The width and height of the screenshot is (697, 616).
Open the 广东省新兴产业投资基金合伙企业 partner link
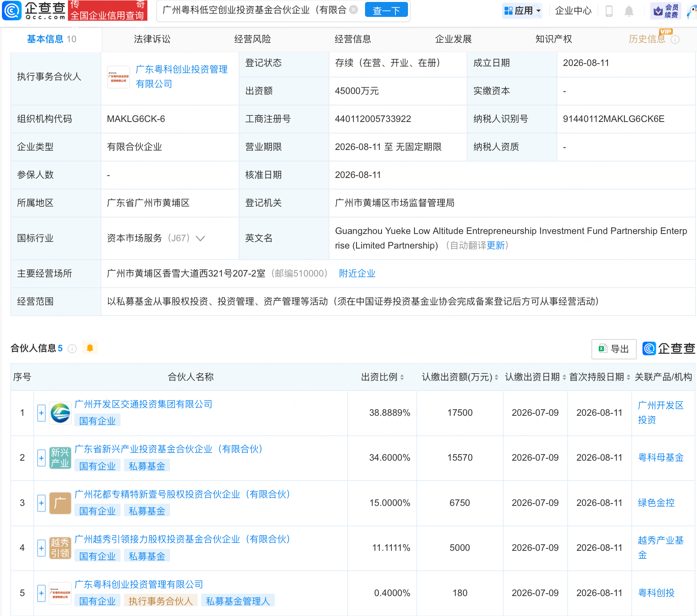pos(168,449)
